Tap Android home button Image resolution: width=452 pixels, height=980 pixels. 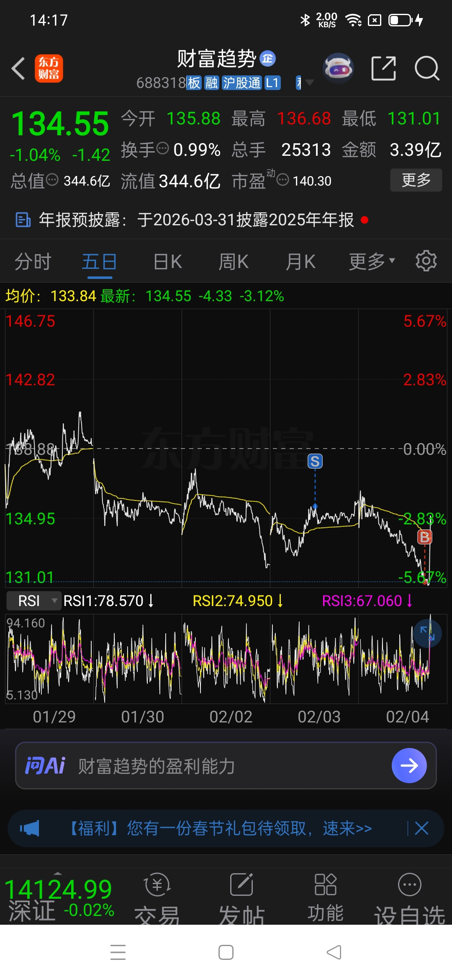pyautogui.click(x=226, y=952)
